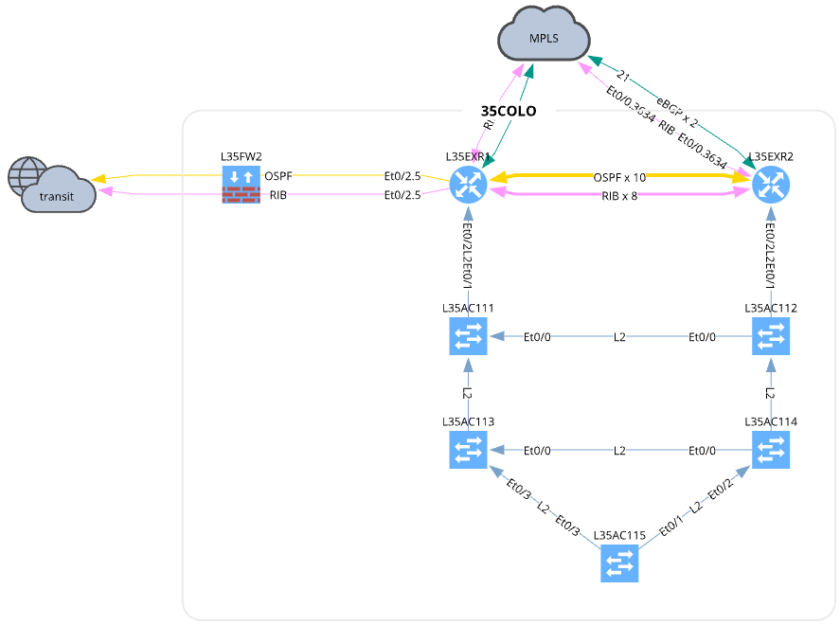Select L2 label between L35AC113 and L35AC114
This screenshot has height=625, width=840.
tap(619, 451)
